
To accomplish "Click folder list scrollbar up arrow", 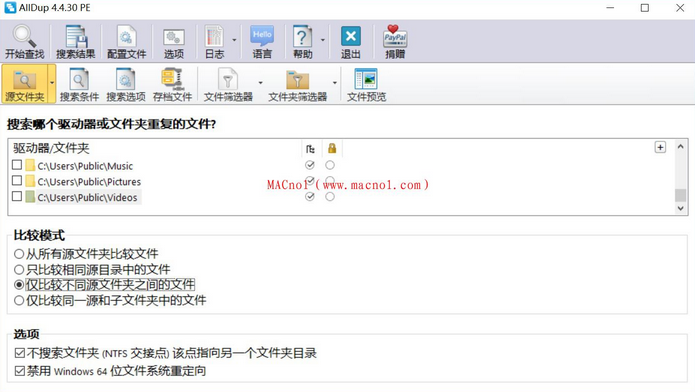I will [x=681, y=146].
